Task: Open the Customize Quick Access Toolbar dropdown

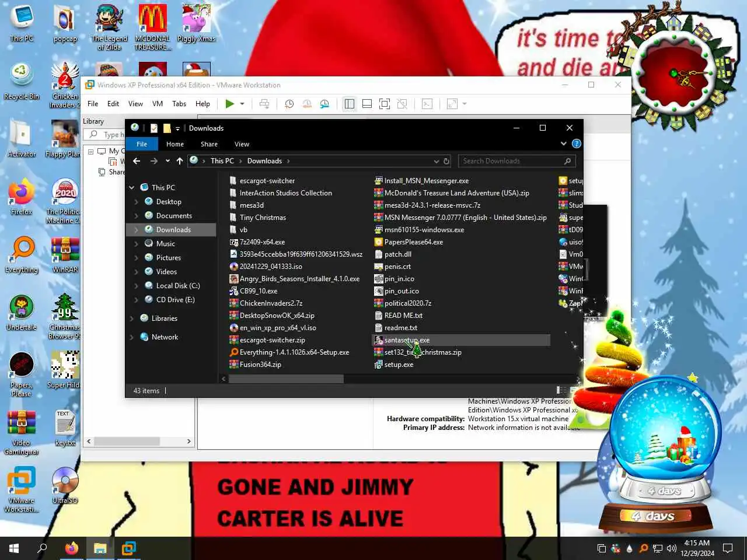Action: (x=177, y=128)
